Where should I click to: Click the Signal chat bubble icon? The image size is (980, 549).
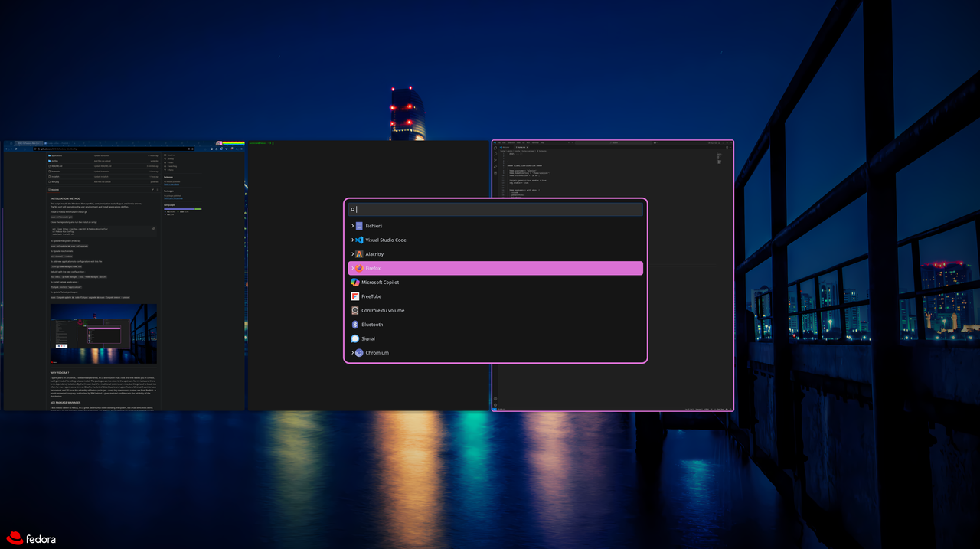pyautogui.click(x=355, y=338)
